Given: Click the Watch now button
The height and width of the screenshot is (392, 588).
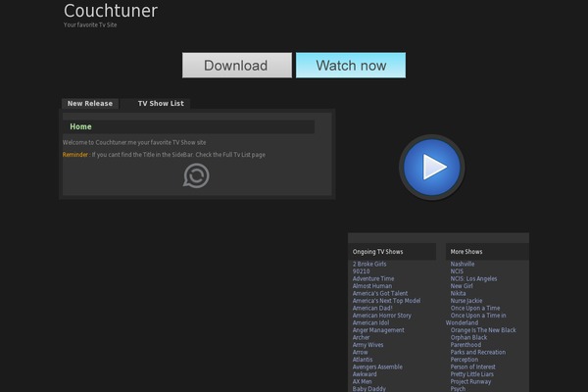Looking at the screenshot, I should pos(351,66).
